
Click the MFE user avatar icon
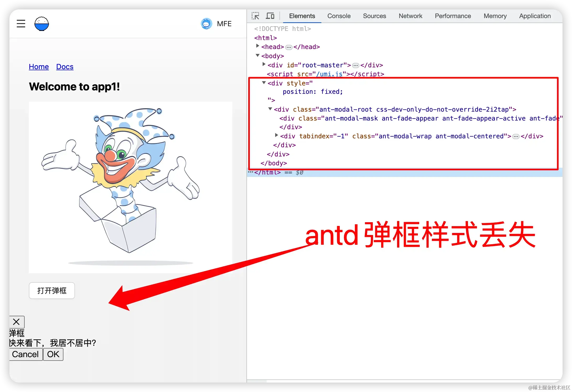(206, 24)
